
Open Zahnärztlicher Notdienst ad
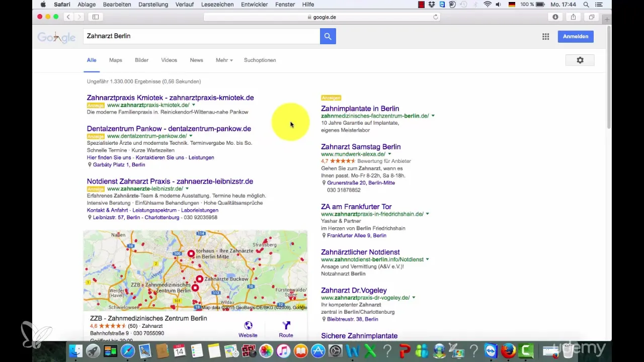tap(360, 252)
